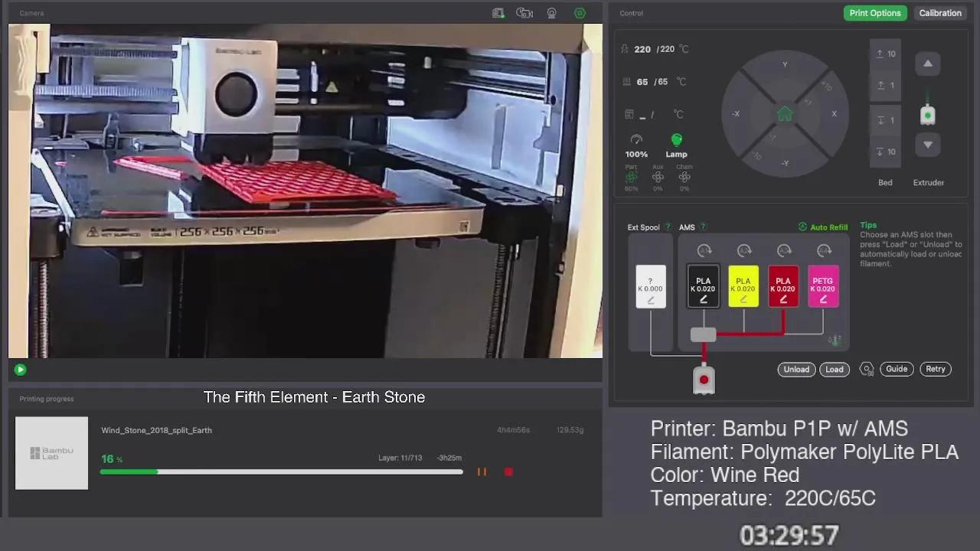
Task: Pause the current print job
Action: click(482, 472)
